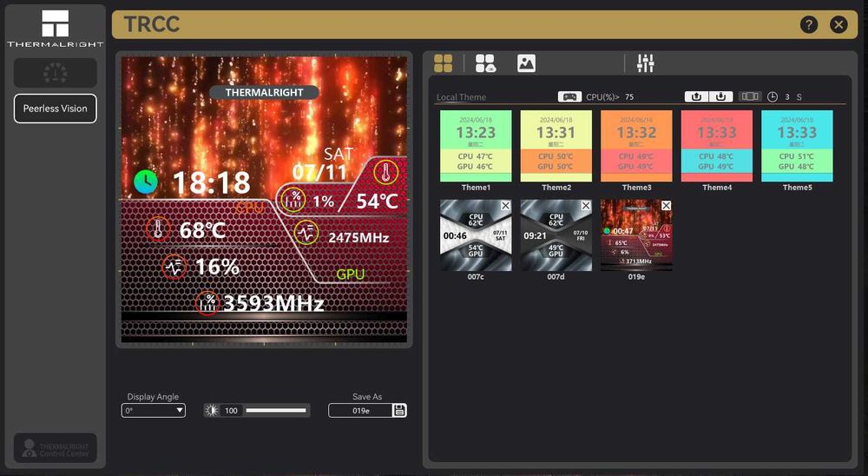Screen dimensions: 868x476
Task: Click the export theme upload icon
Action: 696,96
